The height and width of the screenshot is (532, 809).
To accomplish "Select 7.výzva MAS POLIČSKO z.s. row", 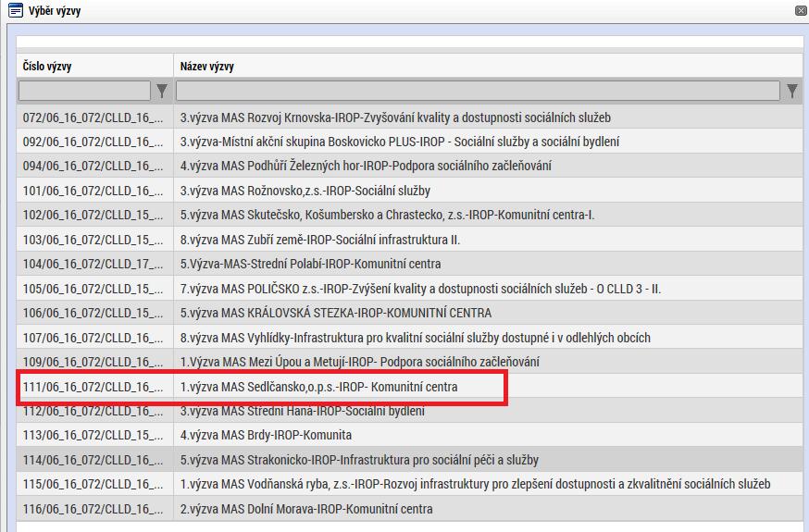I will pos(420,289).
